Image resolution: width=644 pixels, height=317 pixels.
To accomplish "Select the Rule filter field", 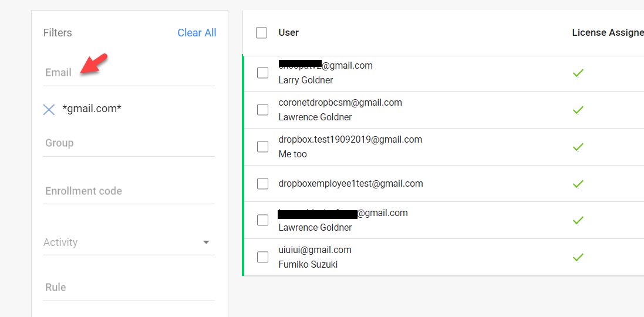I will [129, 287].
